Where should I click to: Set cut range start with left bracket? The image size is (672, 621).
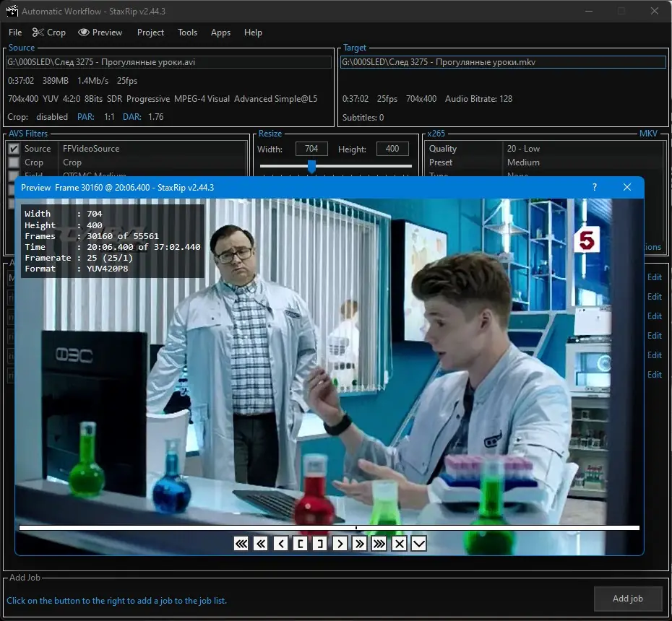pos(300,544)
